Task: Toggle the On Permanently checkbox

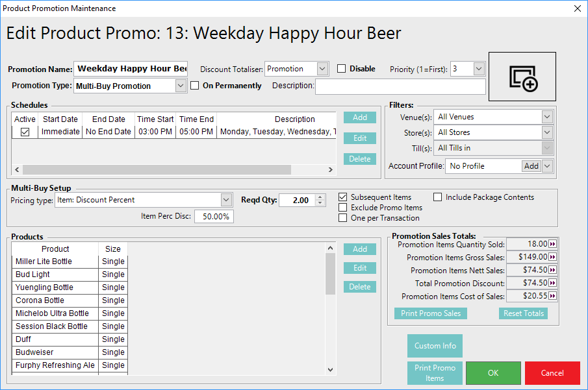Action: [195, 86]
